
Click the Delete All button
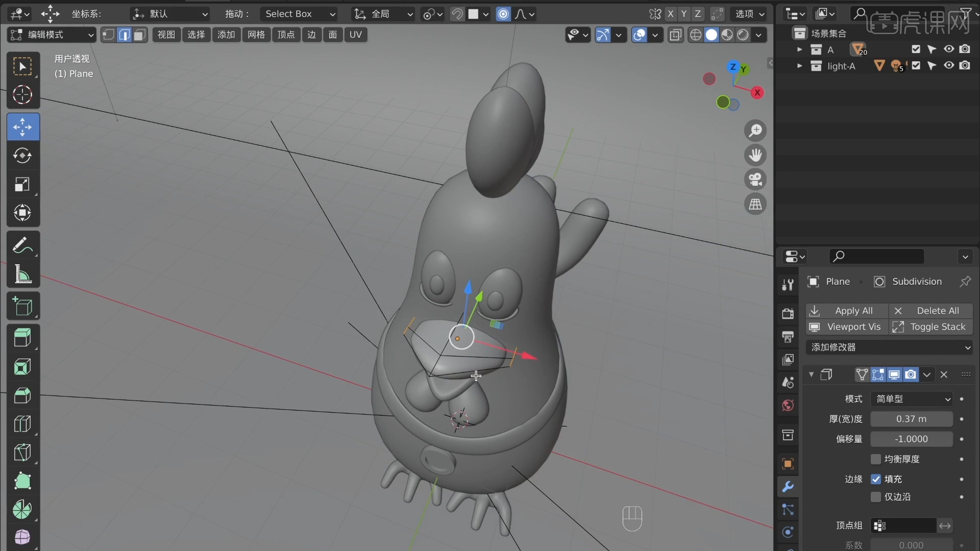pyautogui.click(x=931, y=311)
